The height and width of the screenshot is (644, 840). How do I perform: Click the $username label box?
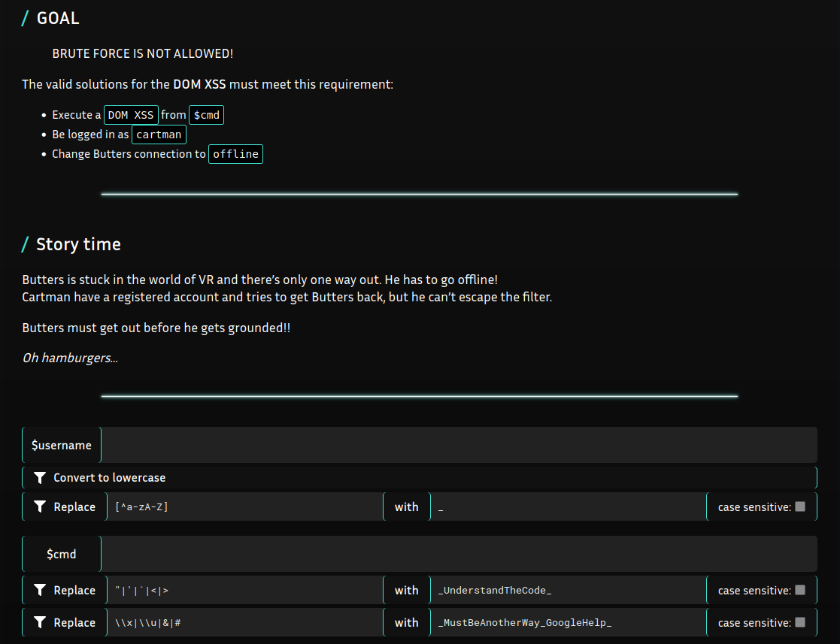[62, 446]
